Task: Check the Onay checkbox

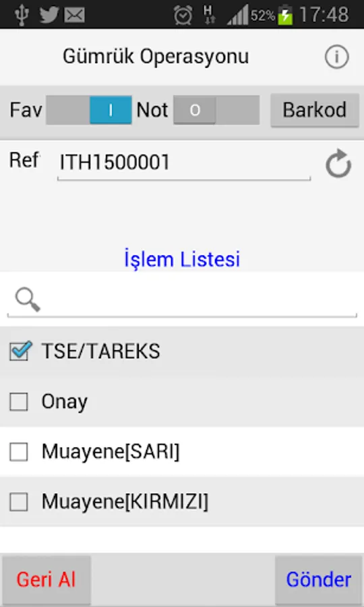Action: (x=19, y=401)
